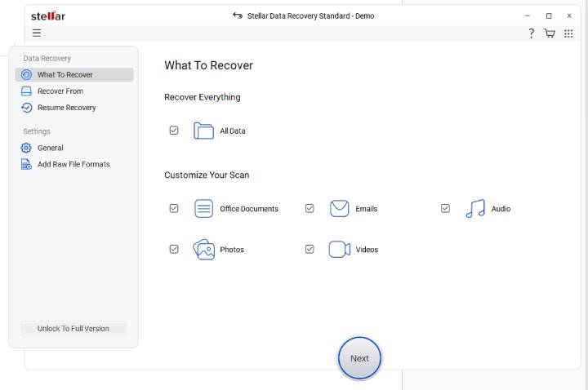Select What To Recover in sidebar

[74, 74]
